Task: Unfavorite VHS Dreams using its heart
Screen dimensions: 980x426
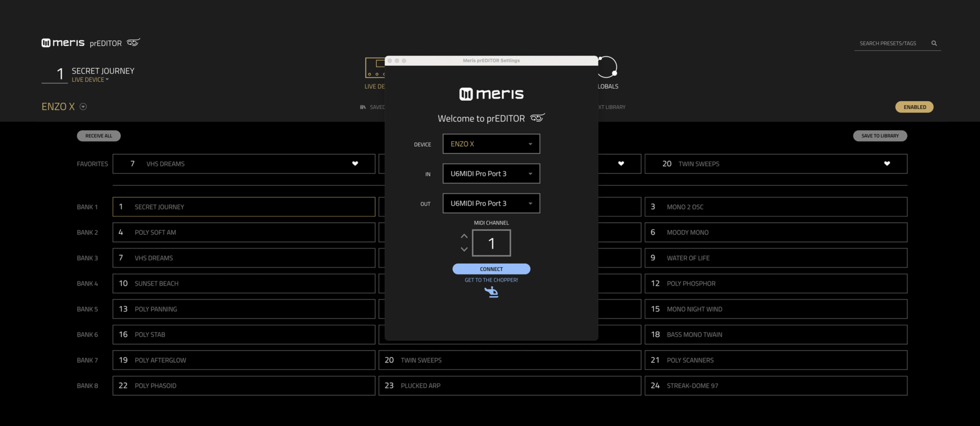Action: (x=355, y=163)
